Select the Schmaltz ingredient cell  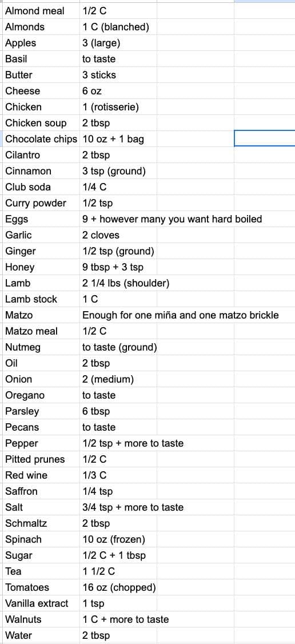(x=40, y=523)
